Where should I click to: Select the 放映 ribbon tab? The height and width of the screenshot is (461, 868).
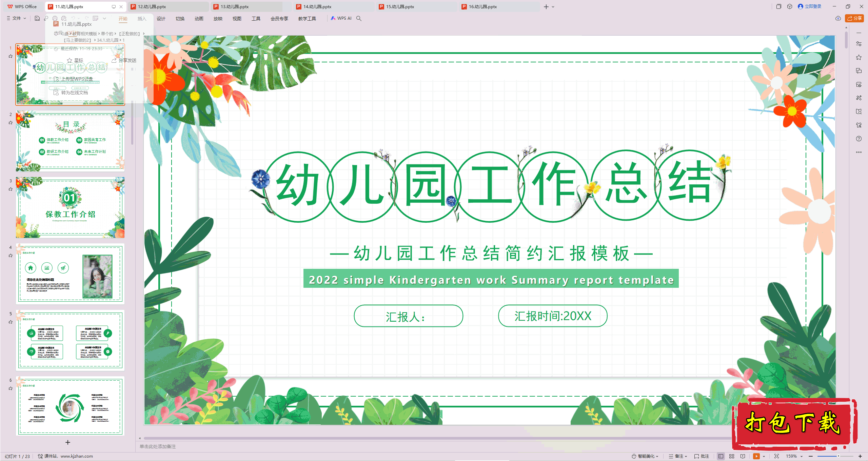coord(218,19)
